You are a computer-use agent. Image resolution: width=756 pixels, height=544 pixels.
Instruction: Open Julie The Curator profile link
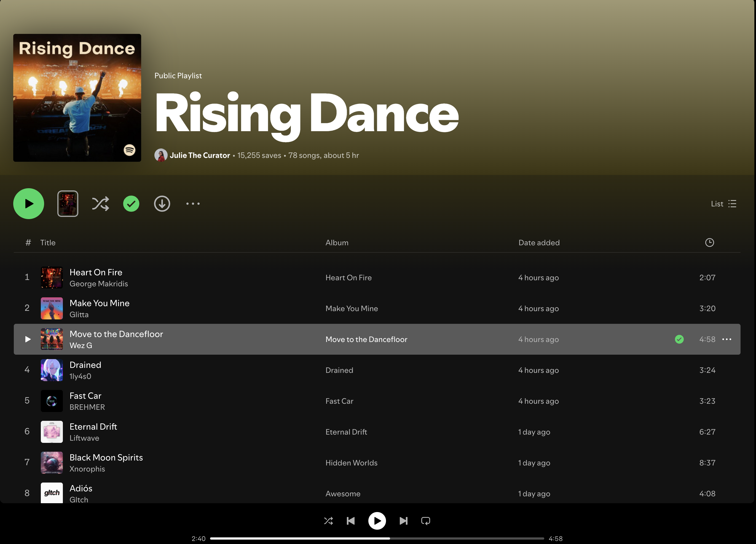tap(200, 155)
